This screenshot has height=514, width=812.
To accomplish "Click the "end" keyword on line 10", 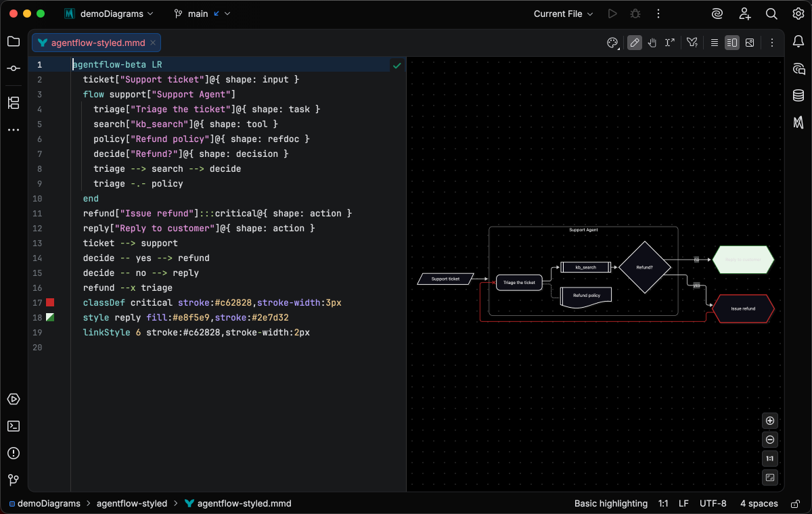I will pos(91,198).
